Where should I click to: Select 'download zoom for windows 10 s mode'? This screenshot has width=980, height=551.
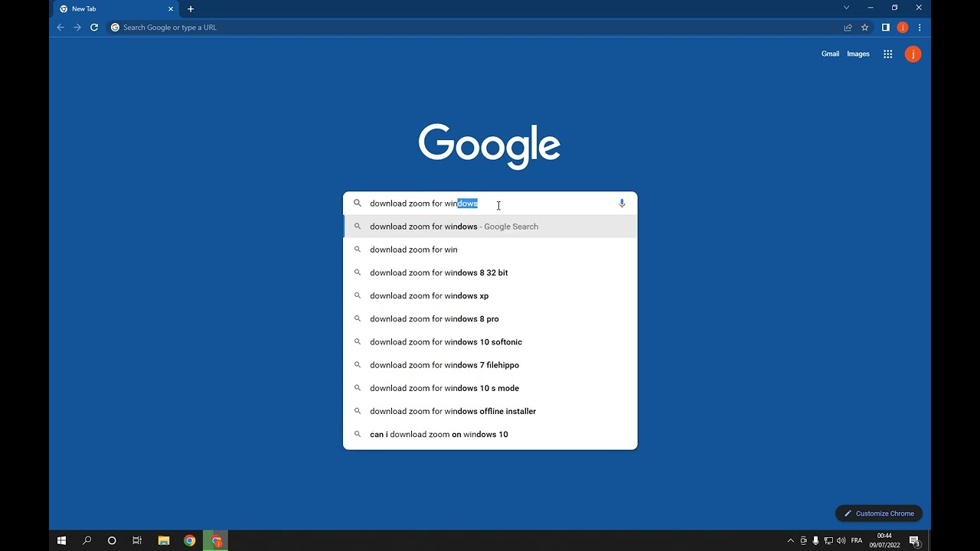[x=490, y=388]
